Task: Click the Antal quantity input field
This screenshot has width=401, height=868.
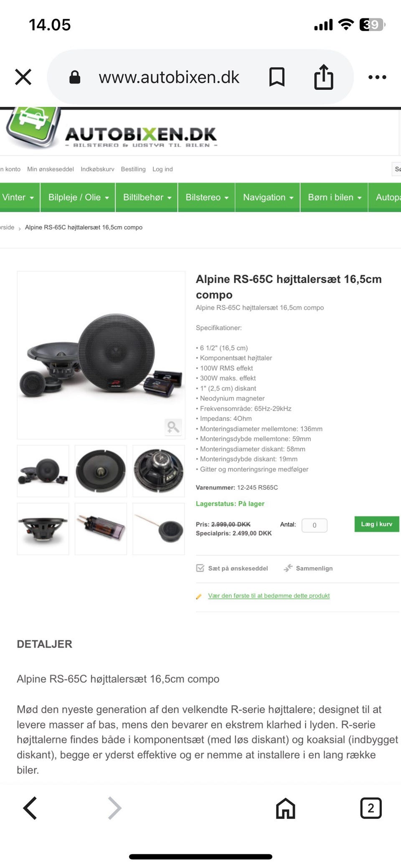Action: (315, 525)
